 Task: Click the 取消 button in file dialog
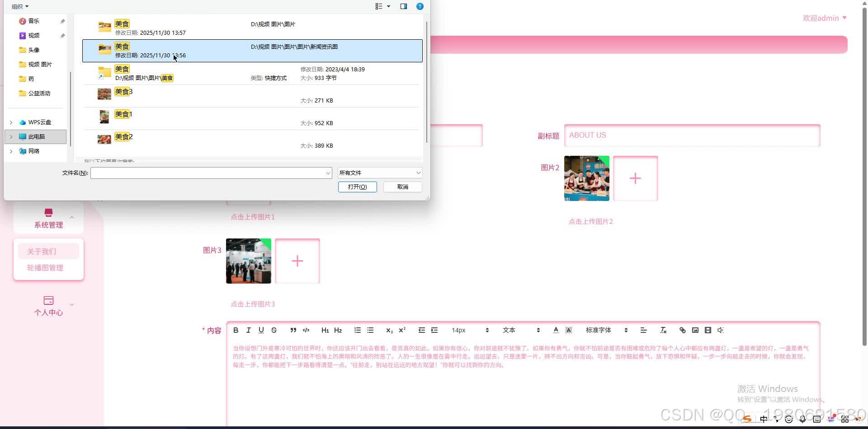pos(402,187)
